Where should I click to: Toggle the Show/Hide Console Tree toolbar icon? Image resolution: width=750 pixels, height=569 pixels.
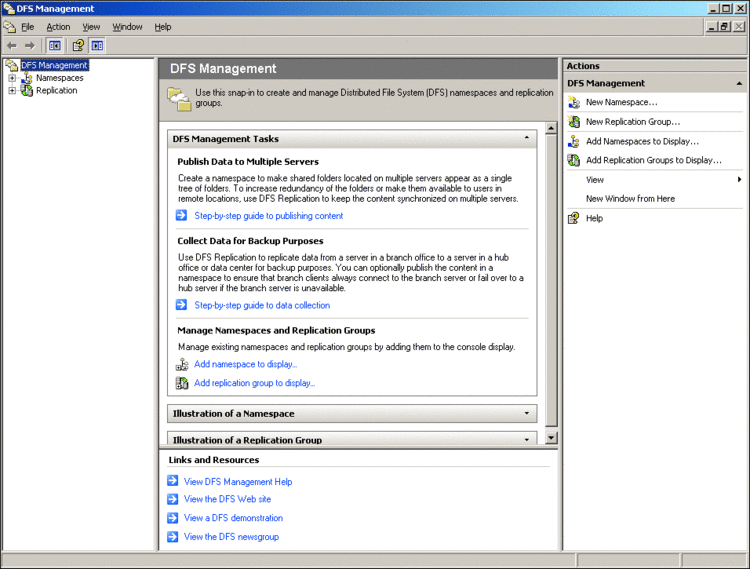tap(55, 46)
